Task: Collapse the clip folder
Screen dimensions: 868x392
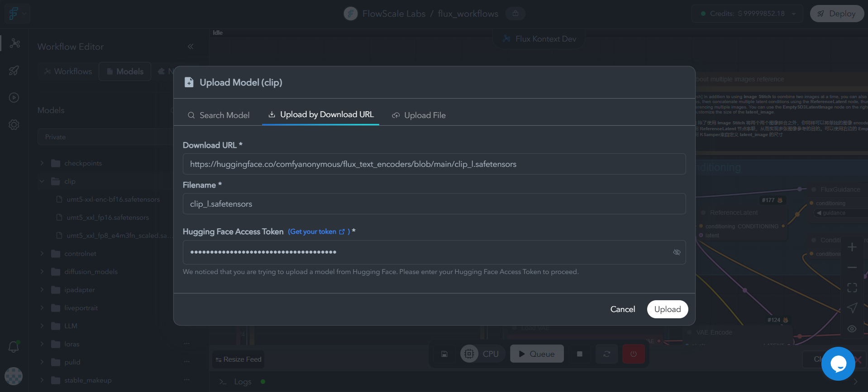Action: click(42, 181)
